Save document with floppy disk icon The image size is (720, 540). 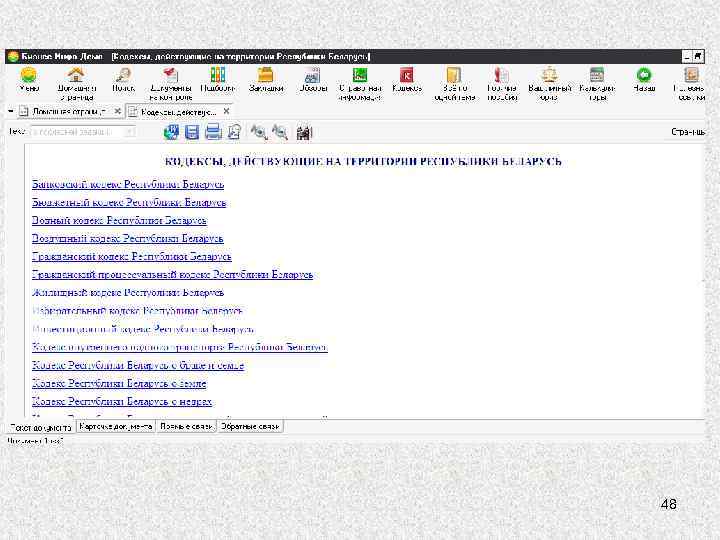point(192,132)
